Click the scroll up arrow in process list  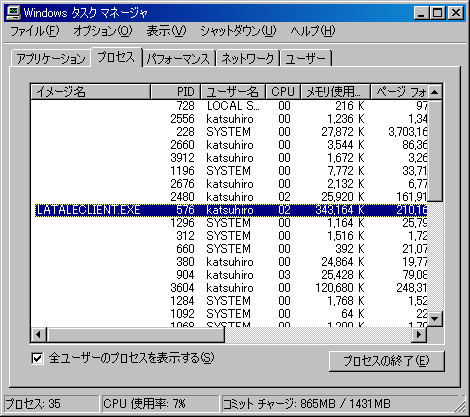[434, 92]
